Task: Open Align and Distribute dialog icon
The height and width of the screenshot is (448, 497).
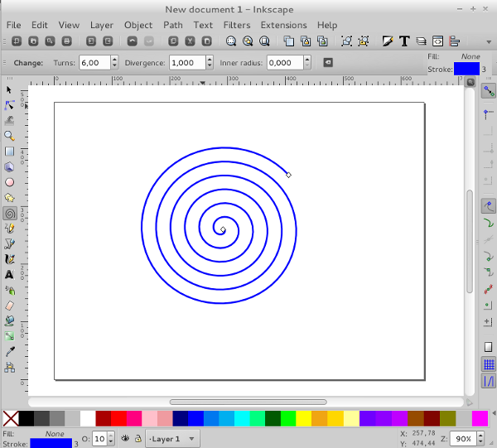Action: coord(455,41)
